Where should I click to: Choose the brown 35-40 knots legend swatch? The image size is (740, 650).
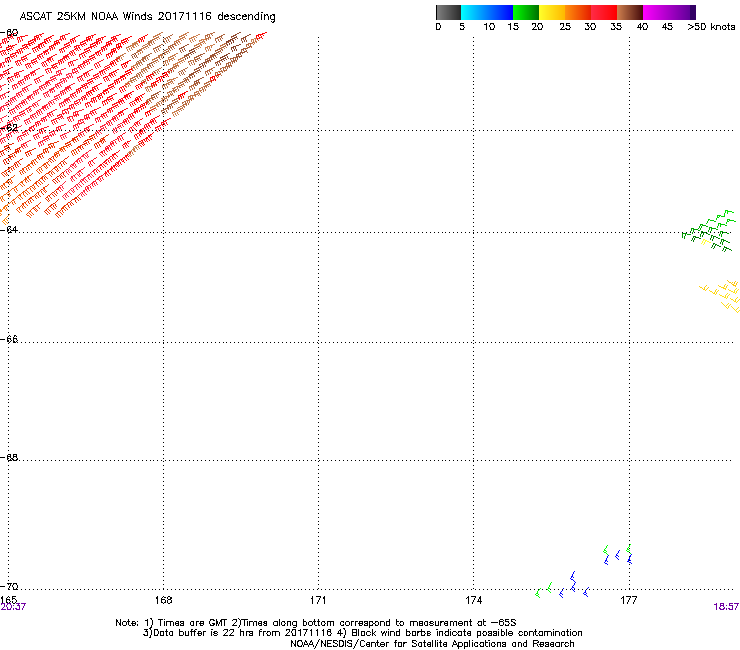tap(630, 12)
